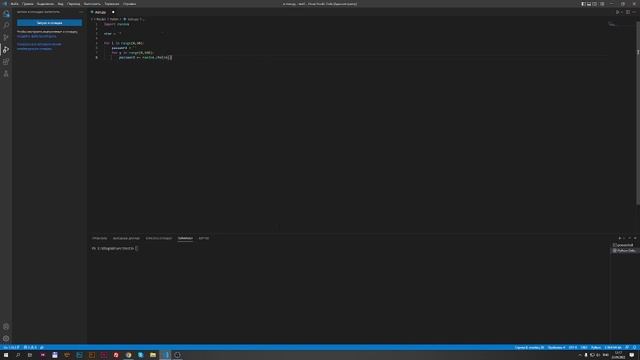Select the powershell terminal in the list
The image size is (640, 360).
pos(624,245)
